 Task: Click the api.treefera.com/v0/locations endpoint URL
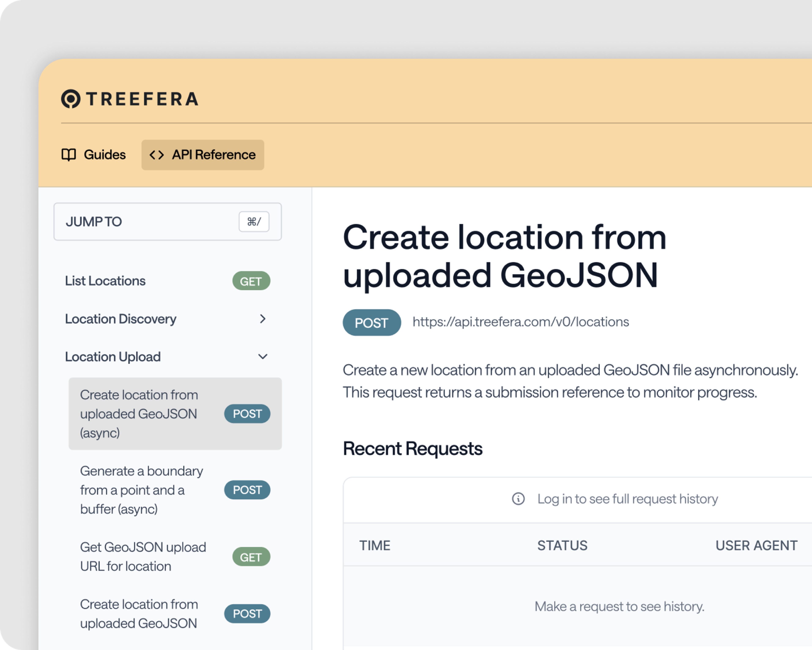[520, 322]
